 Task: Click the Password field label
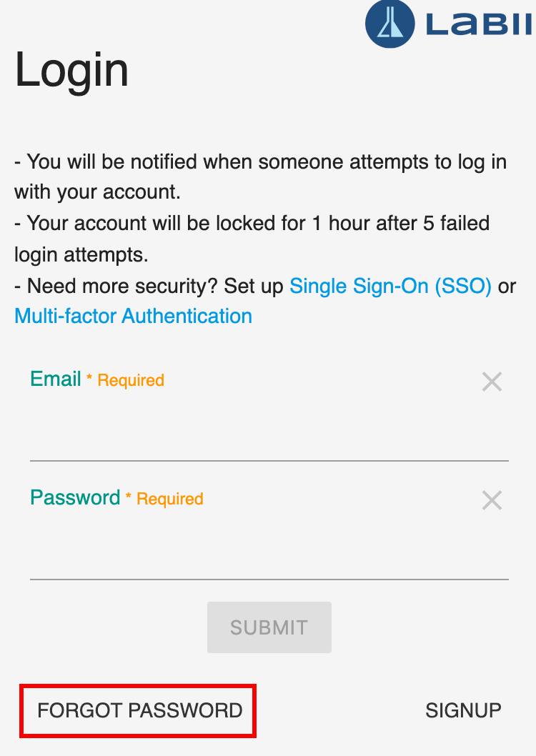75,497
